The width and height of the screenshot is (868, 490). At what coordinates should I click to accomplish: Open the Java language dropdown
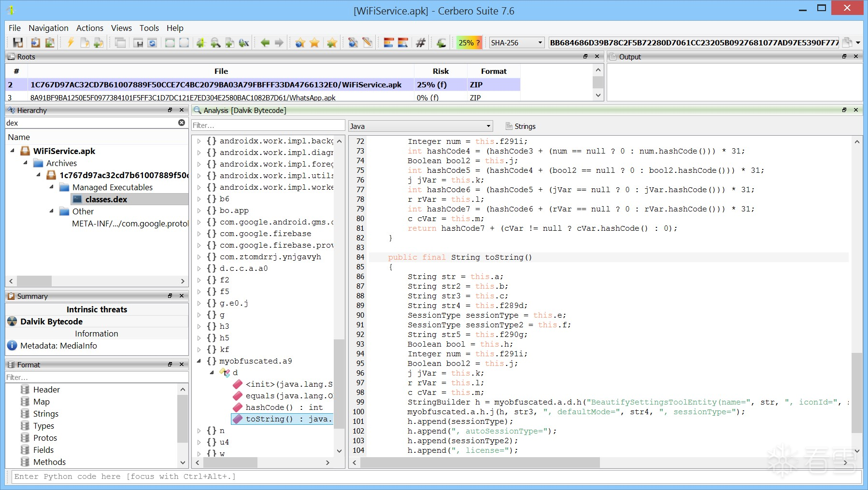click(488, 126)
